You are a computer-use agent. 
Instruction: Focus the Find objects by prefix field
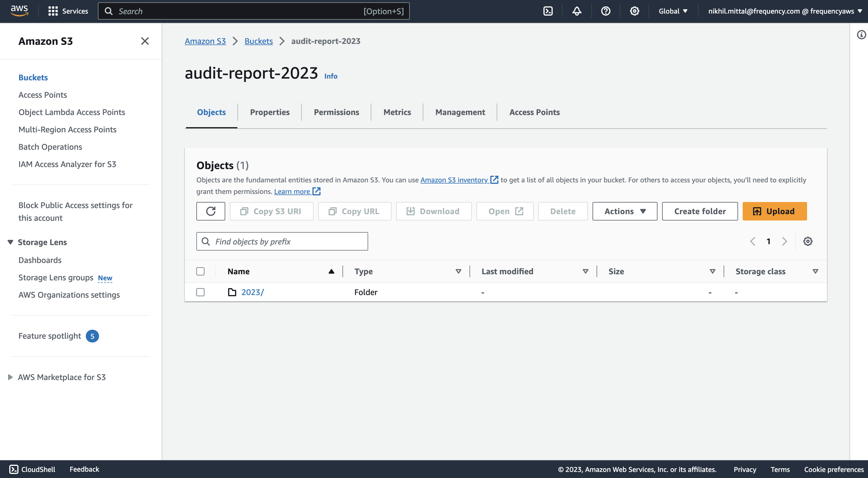[x=282, y=241]
